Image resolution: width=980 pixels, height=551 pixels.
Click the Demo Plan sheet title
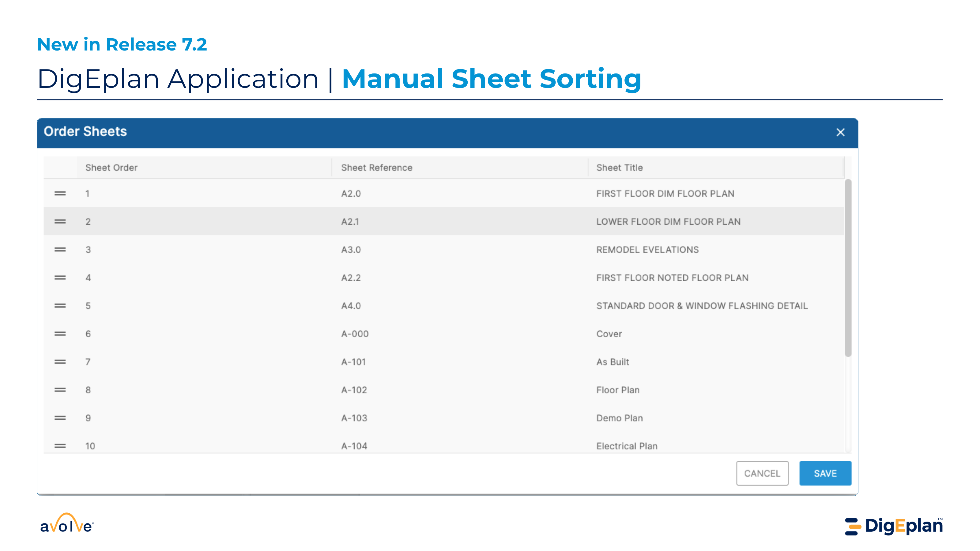coord(619,418)
